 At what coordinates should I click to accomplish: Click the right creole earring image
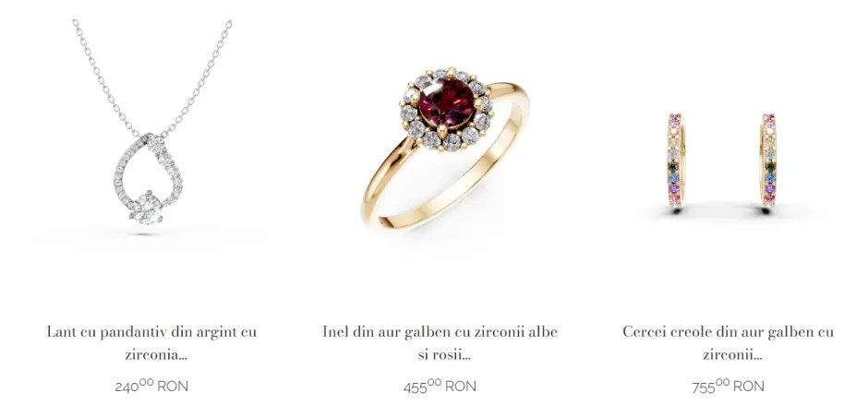point(767,161)
